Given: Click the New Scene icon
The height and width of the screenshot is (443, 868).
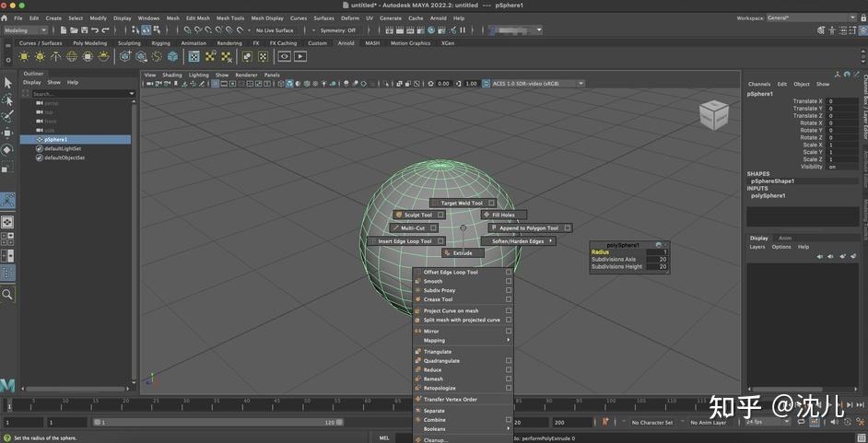Looking at the screenshot, I should [x=65, y=29].
